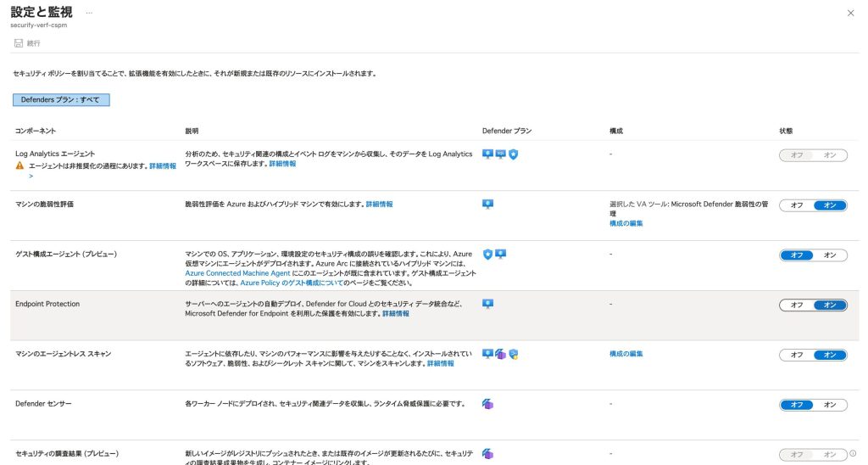
Task: Click the containers plan icon in Defender センサー row
Action: [x=487, y=404]
